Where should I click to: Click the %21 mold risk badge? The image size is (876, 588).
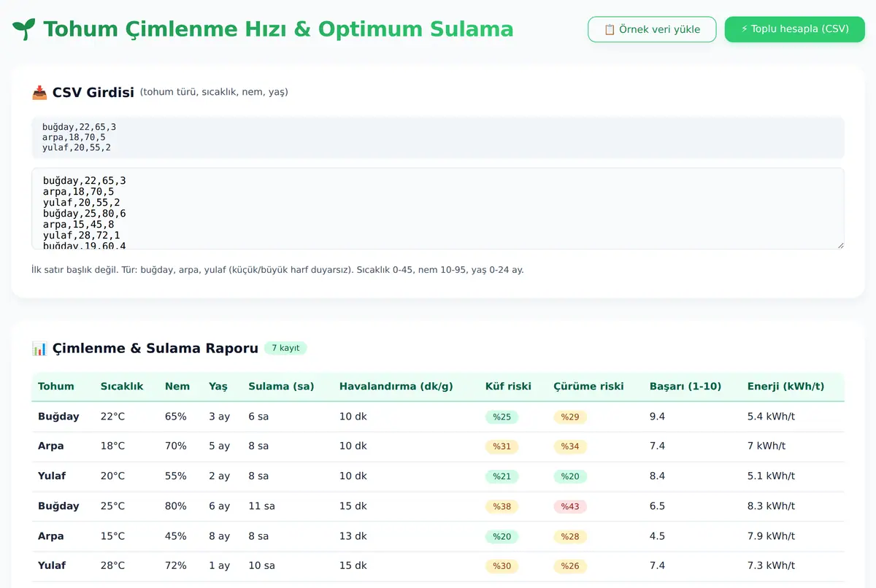tap(502, 476)
